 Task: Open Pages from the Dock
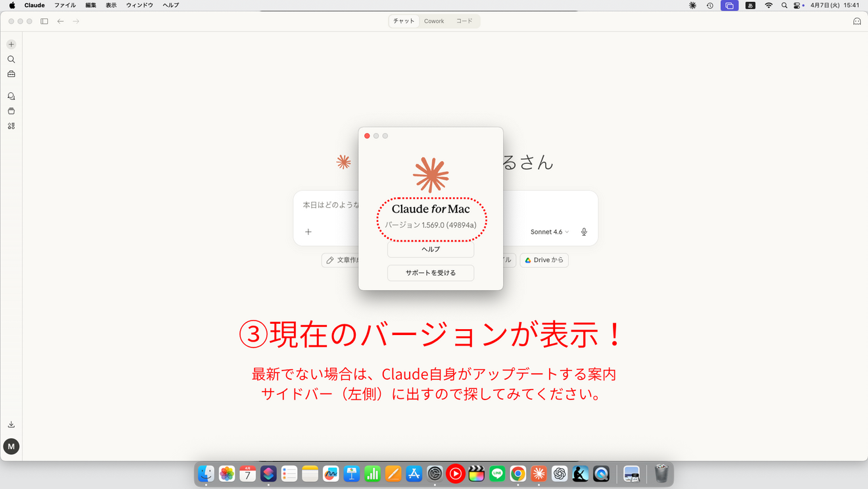[x=393, y=473]
